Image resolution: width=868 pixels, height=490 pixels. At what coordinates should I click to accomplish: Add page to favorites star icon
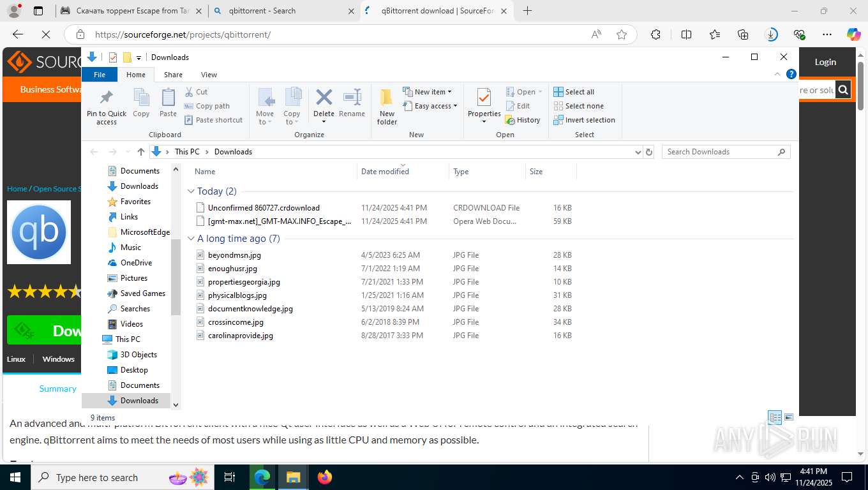click(x=622, y=34)
